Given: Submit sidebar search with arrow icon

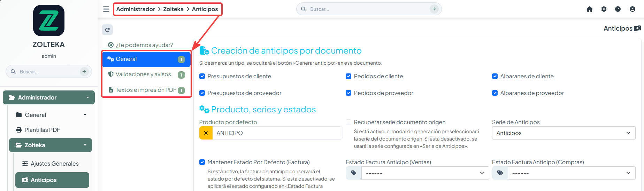Looking at the screenshot, I should coord(84,72).
